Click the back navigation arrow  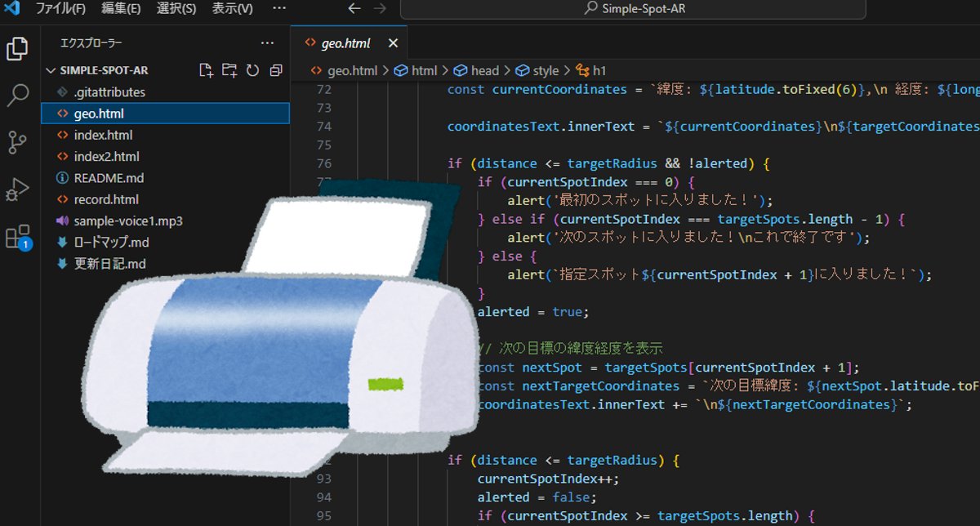pos(354,8)
